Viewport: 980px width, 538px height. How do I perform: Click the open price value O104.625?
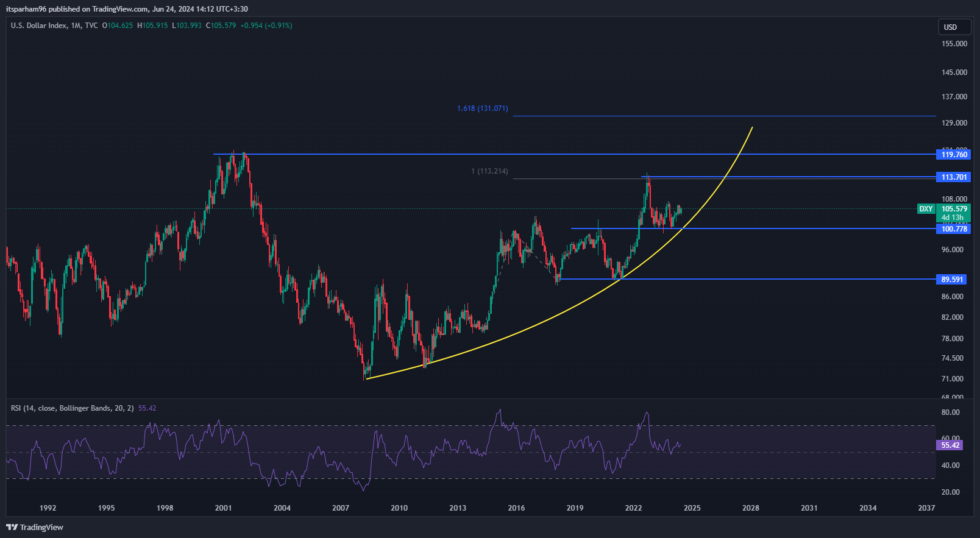click(x=117, y=26)
